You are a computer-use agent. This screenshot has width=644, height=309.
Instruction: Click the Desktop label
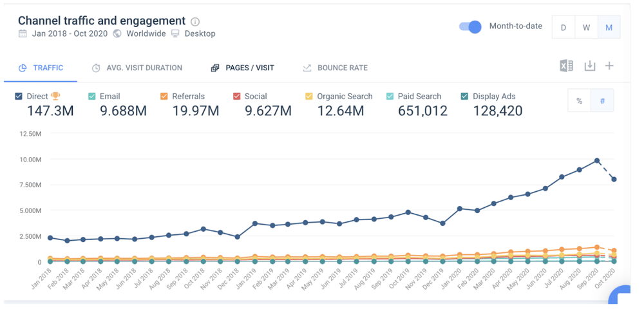[200, 33]
